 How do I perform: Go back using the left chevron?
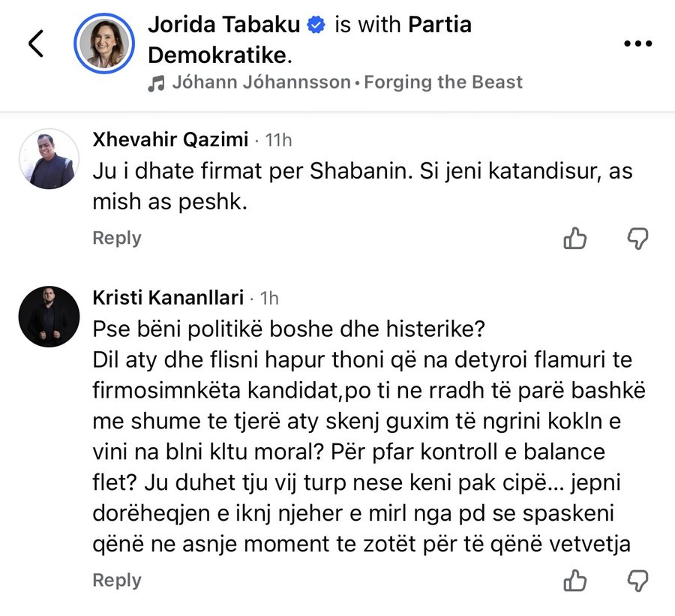point(36,44)
